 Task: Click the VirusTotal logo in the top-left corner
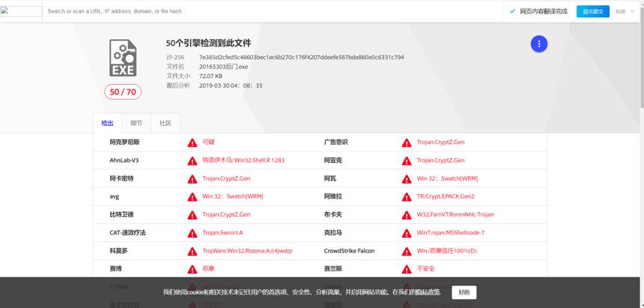tap(21, 11)
